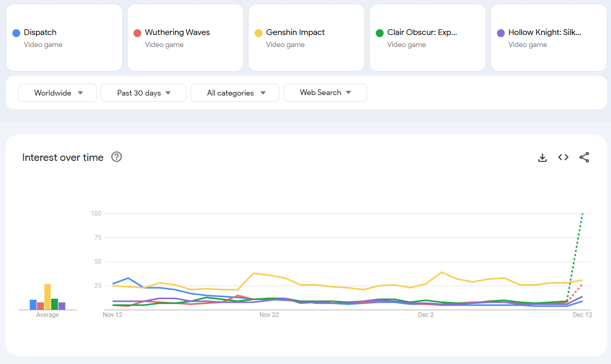Click the green Clair Obscur dot
The image size is (611, 364).
[x=380, y=33]
